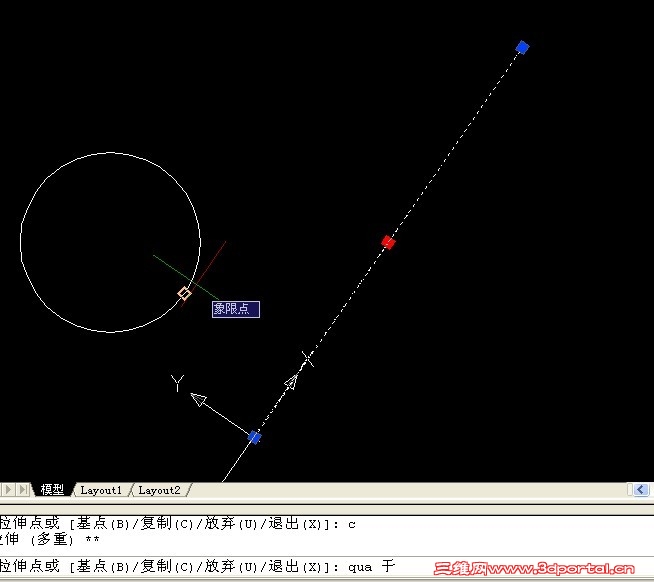
Task: Open the Layout1 tab
Action: tap(101, 490)
